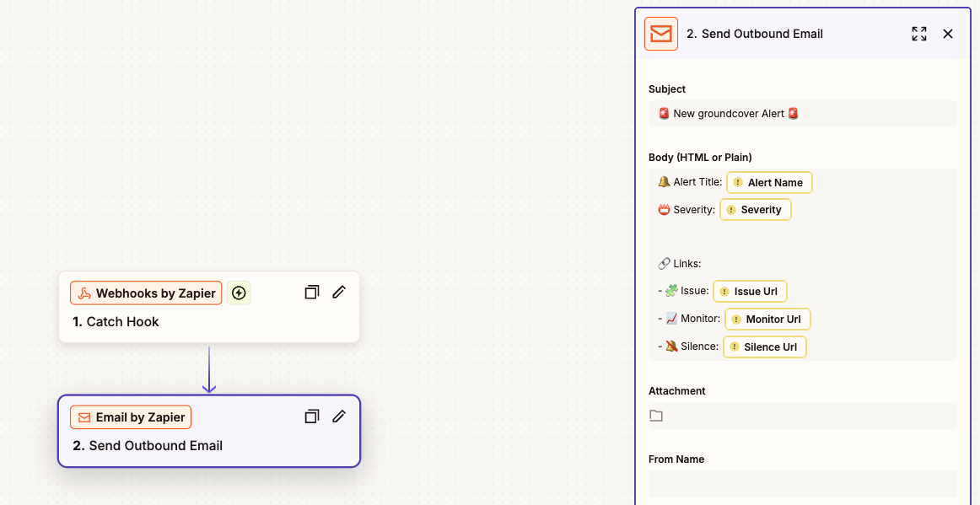Rename the Catch Hook step with the pencil icon
The image size is (980, 505).
point(339,293)
